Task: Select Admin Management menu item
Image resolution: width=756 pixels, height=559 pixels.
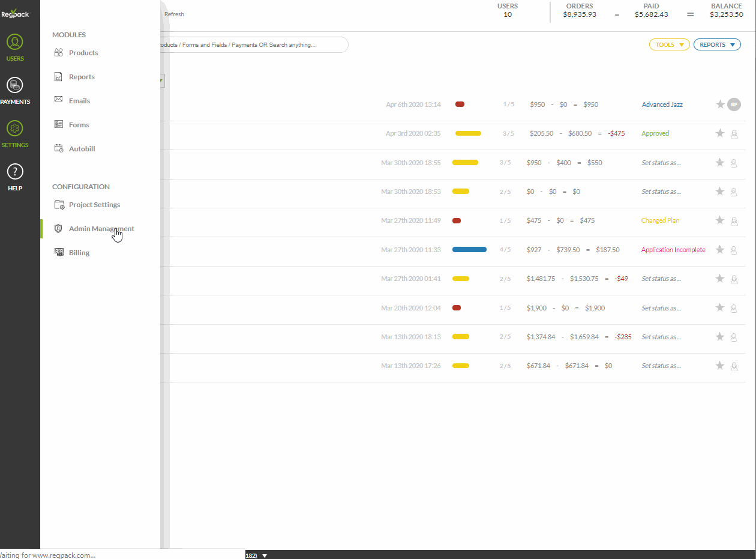Action: click(x=101, y=229)
